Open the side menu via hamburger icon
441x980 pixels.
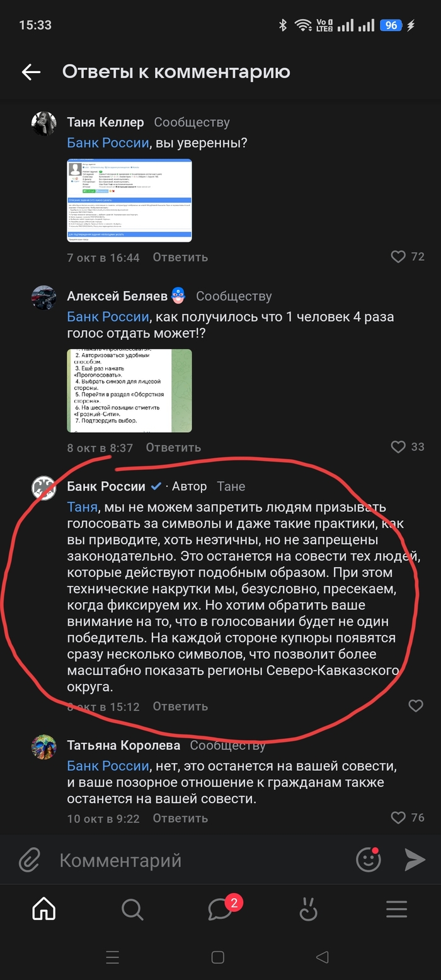tap(396, 909)
